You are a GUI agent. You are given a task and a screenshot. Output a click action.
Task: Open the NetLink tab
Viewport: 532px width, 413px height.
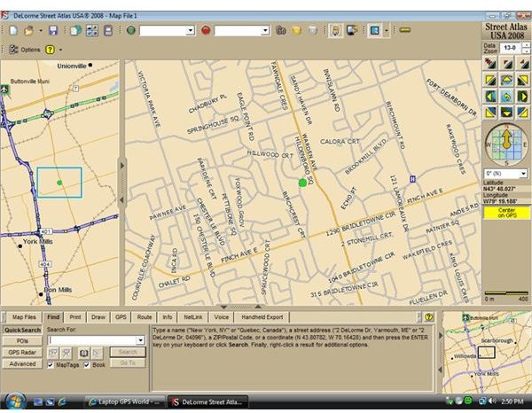click(193, 317)
